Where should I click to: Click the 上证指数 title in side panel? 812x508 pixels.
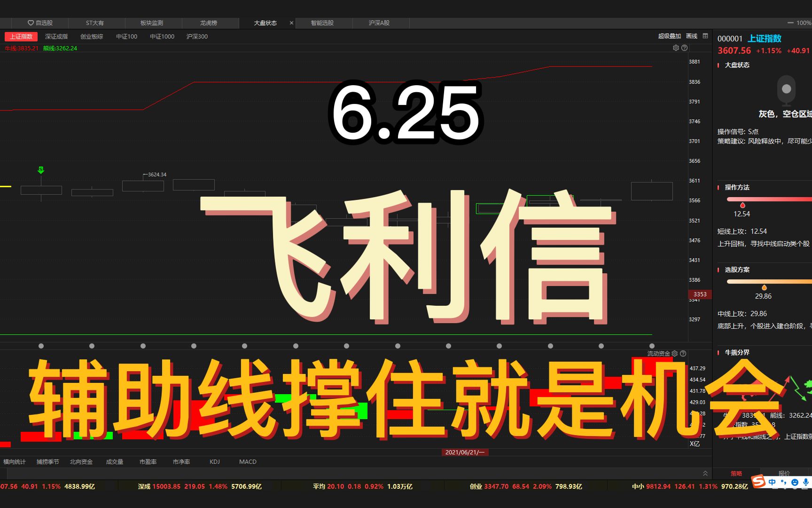pyautogui.click(x=765, y=39)
